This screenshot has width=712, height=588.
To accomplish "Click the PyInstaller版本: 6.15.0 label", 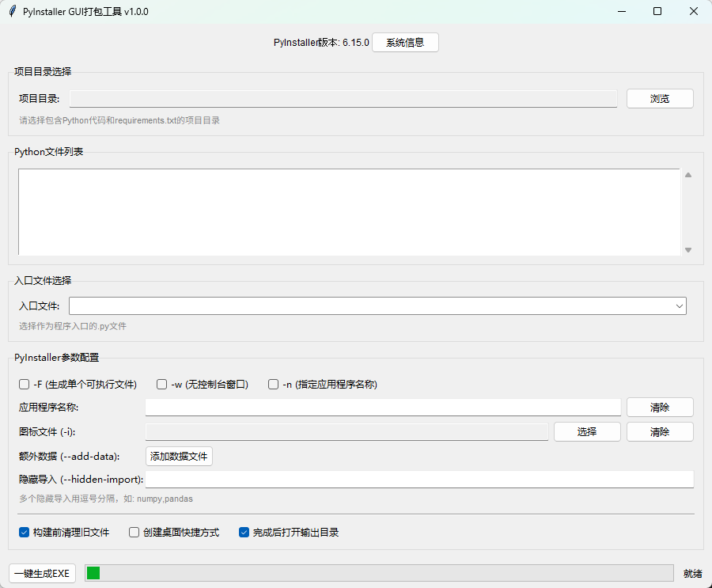I will [321, 42].
